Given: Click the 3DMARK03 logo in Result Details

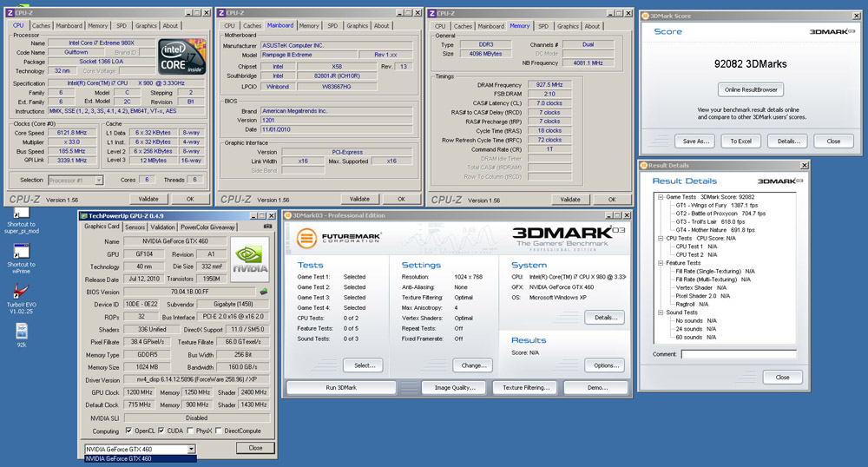Looking at the screenshot, I should pyautogui.click(x=780, y=181).
